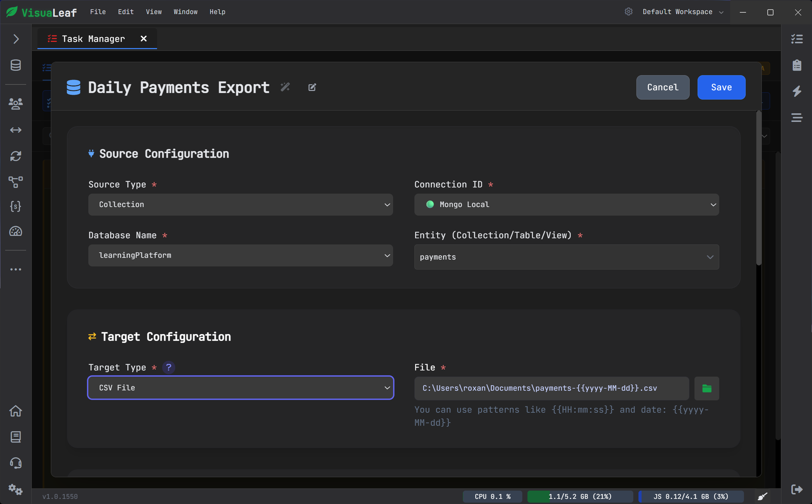This screenshot has width=812, height=504.
Task: Close the Task Manager tab
Action: coord(144,38)
